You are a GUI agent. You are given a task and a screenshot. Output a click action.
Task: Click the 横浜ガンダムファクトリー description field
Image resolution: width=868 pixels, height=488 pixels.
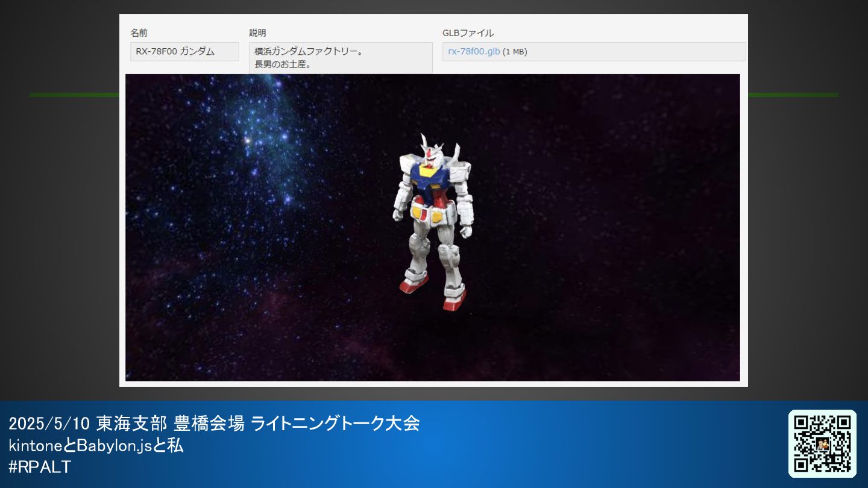click(341, 58)
